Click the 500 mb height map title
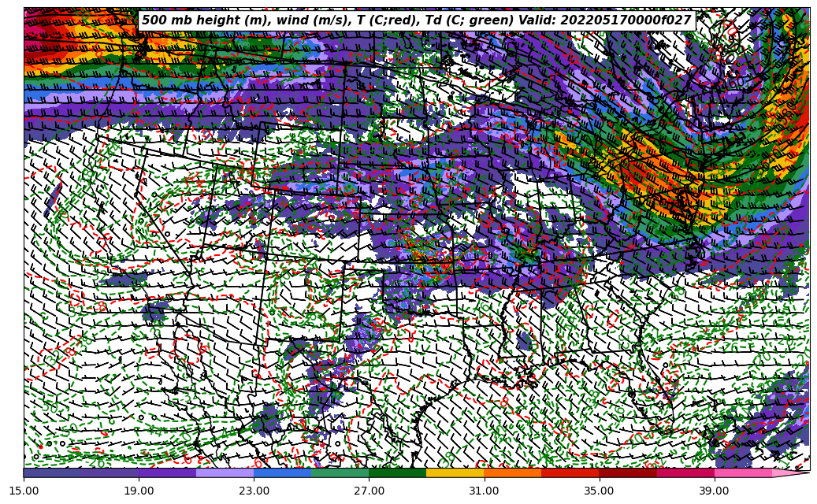 pyautogui.click(x=416, y=20)
